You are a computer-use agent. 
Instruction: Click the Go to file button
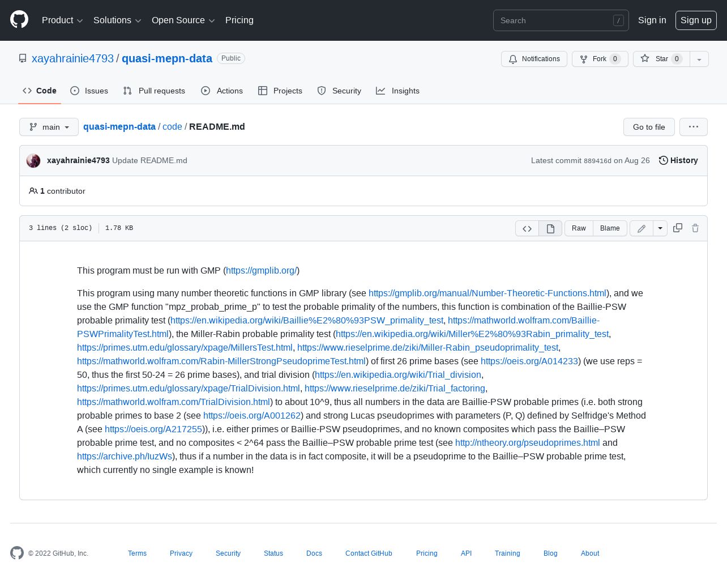coord(649,127)
